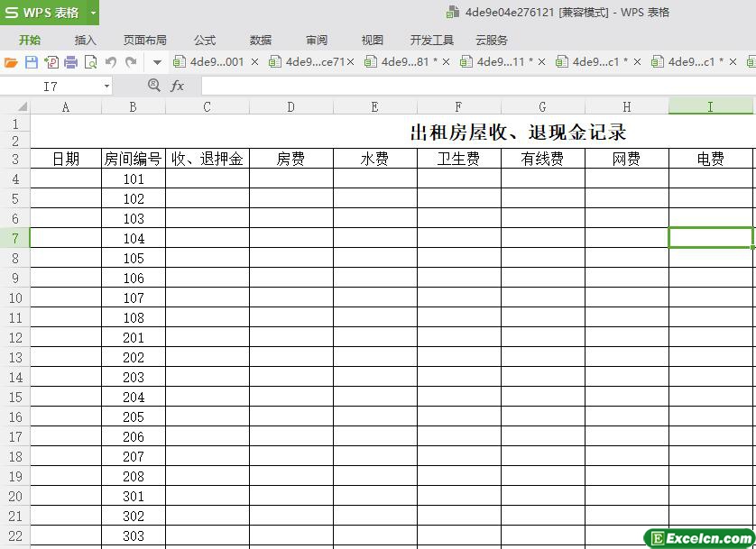This screenshot has height=549, width=756.
Task: Click the 电费 header cell
Action: [x=711, y=159]
